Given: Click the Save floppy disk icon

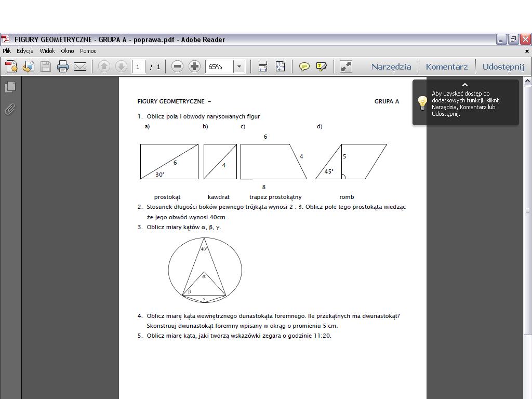Looking at the screenshot, I should (x=46, y=66).
